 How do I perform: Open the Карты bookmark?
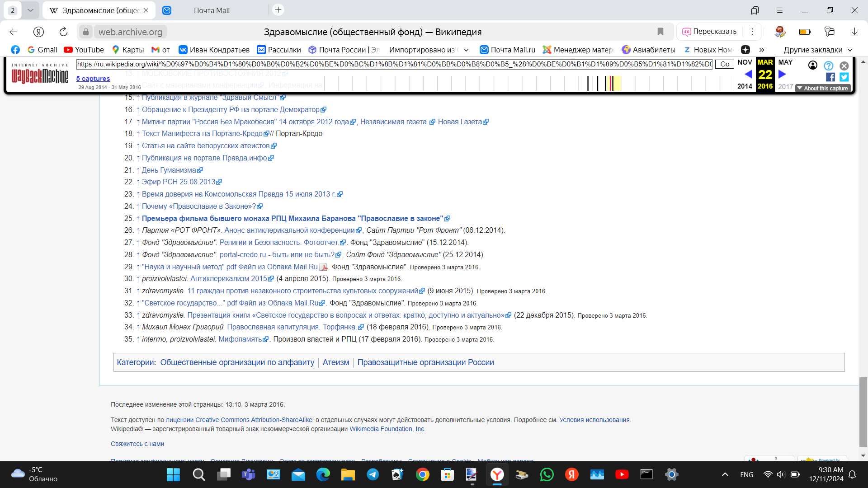128,50
